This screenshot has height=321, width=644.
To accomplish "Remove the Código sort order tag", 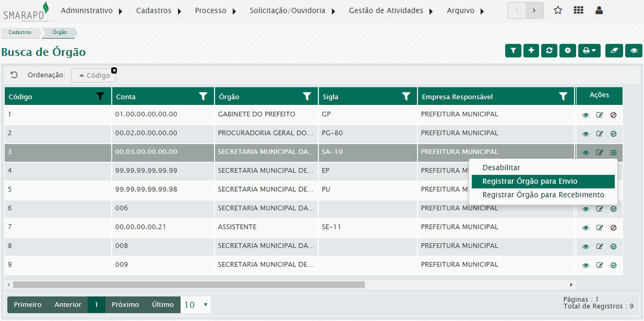I will pos(114,70).
